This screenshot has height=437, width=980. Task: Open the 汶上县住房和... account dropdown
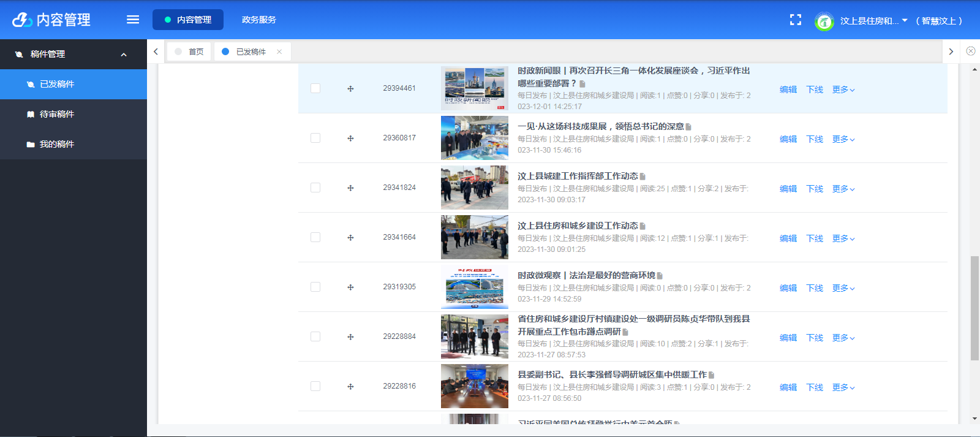(874, 21)
